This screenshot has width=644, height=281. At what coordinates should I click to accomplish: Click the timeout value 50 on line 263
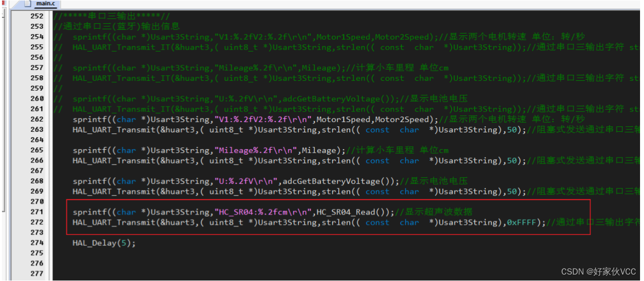[512, 130]
